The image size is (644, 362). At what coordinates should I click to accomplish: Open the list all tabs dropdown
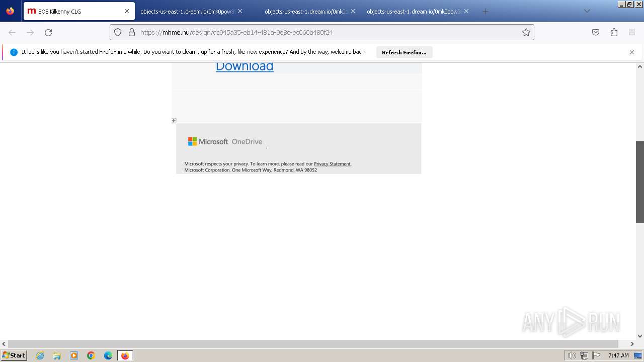[587, 11]
